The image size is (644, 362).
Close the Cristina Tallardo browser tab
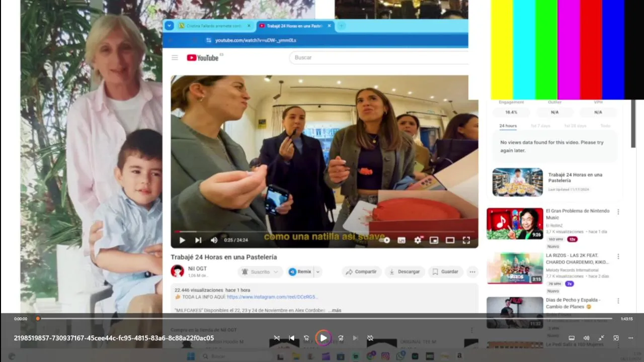click(249, 26)
